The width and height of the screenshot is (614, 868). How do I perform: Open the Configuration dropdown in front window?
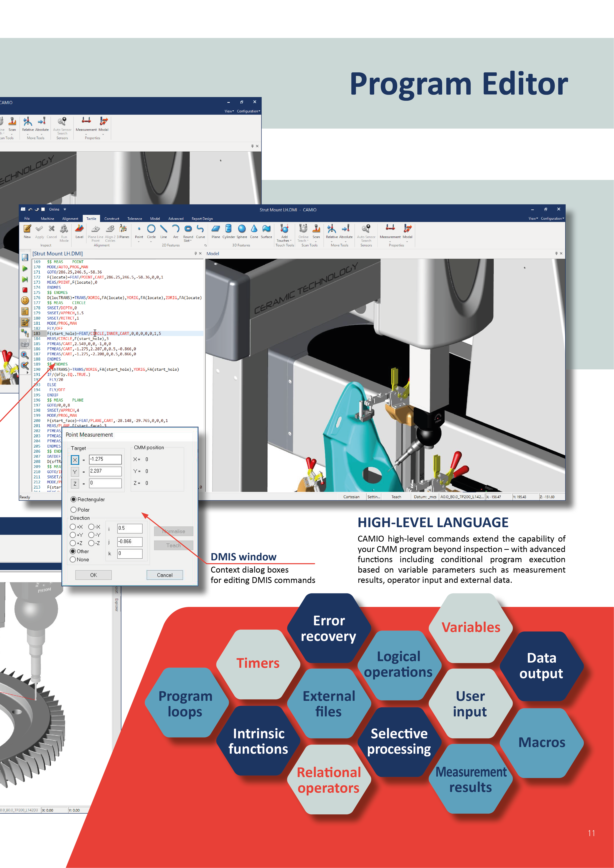click(x=552, y=219)
